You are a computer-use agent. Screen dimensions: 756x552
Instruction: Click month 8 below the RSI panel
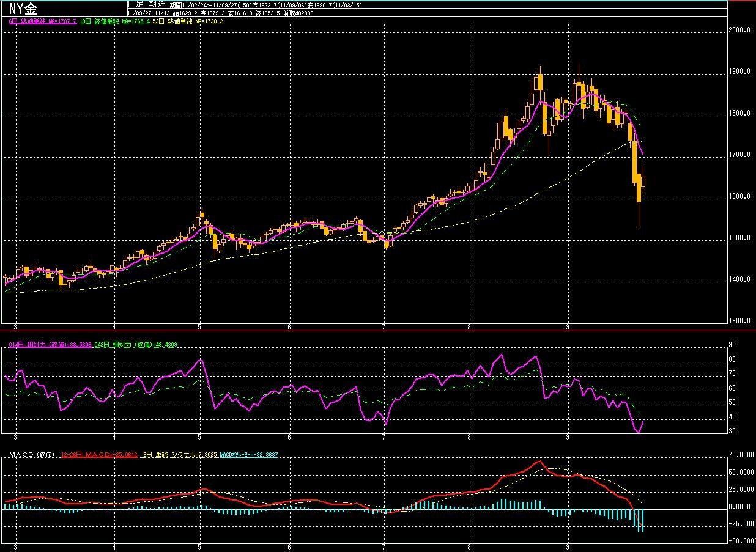coord(469,437)
